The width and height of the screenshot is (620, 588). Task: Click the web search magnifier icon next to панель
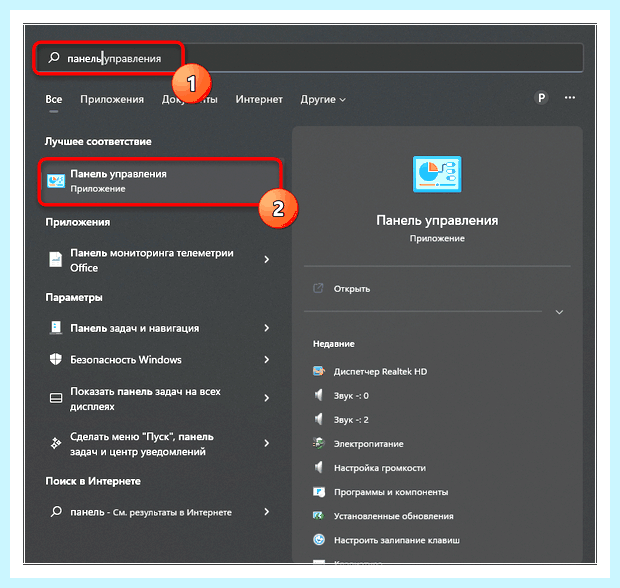tap(56, 511)
